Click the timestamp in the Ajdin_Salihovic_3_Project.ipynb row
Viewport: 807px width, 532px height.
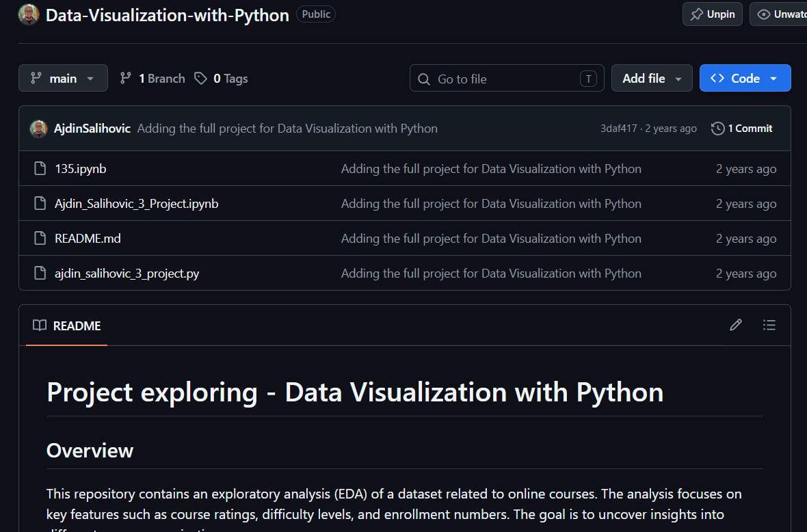click(x=745, y=204)
